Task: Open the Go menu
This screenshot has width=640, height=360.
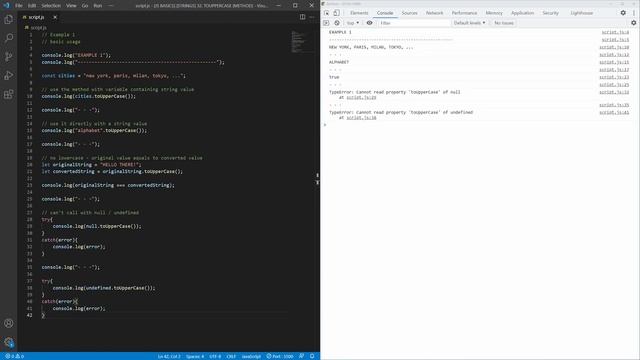Action: tap(85, 6)
